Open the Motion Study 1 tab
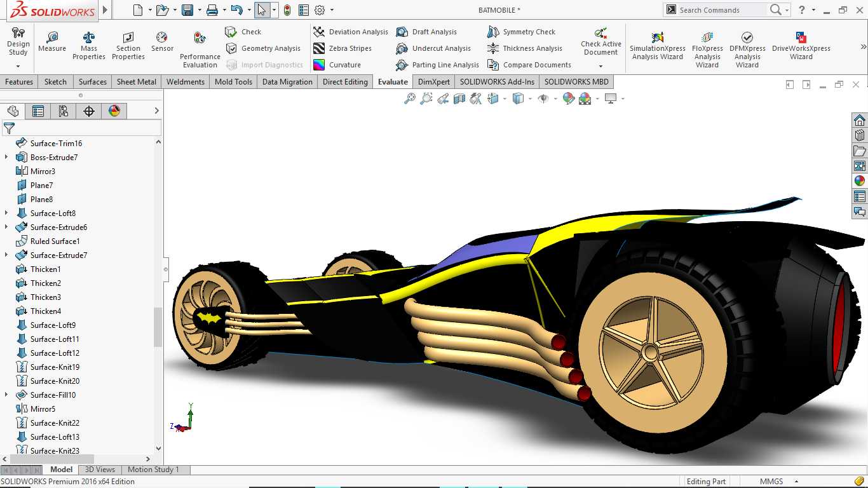 pyautogui.click(x=153, y=470)
